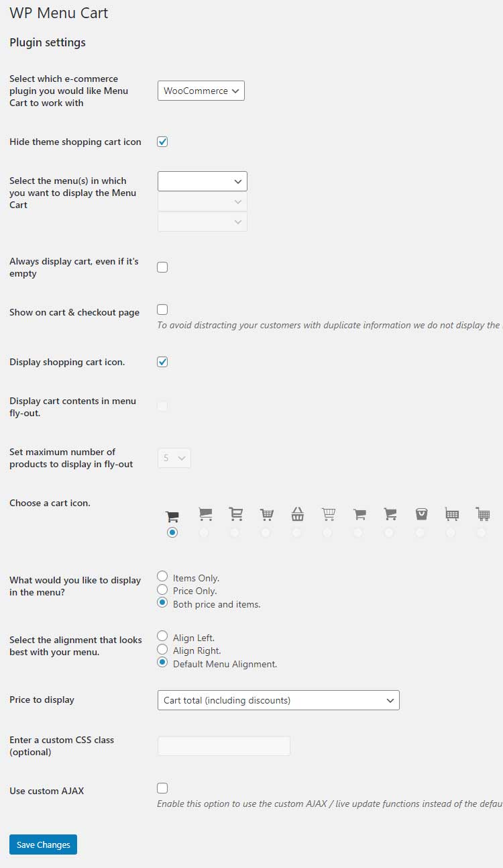503x868 pixels.
Task: Choose the last mesh cart icon style
Action: point(482,532)
